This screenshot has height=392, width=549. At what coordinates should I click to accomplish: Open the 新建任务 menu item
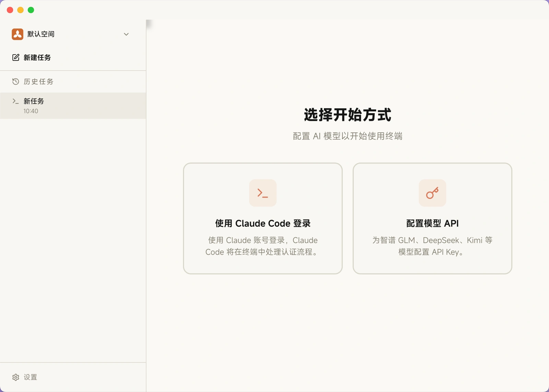coord(37,57)
